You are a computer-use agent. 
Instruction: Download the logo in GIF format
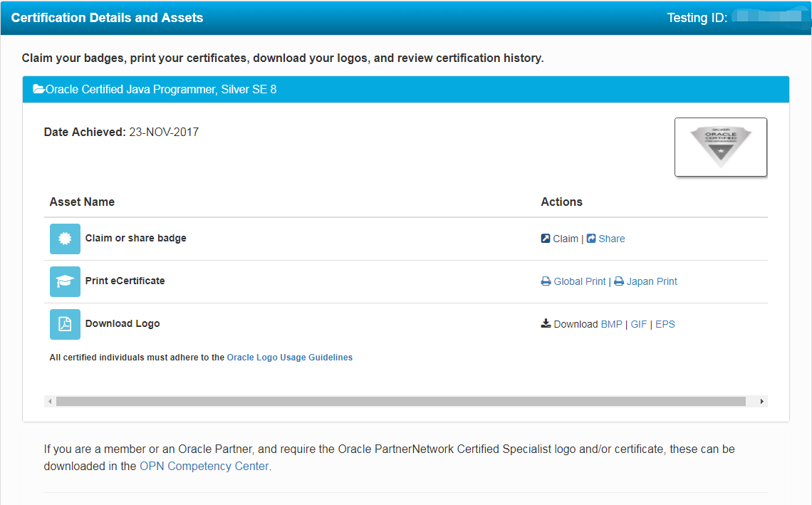(x=638, y=324)
